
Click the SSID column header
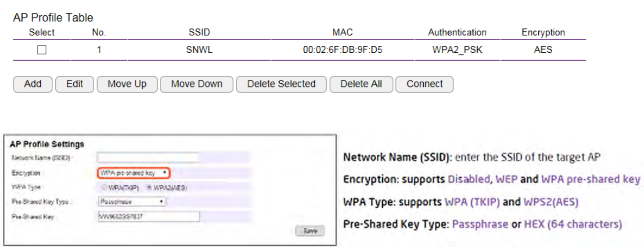pyautogui.click(x=199, y=32)
